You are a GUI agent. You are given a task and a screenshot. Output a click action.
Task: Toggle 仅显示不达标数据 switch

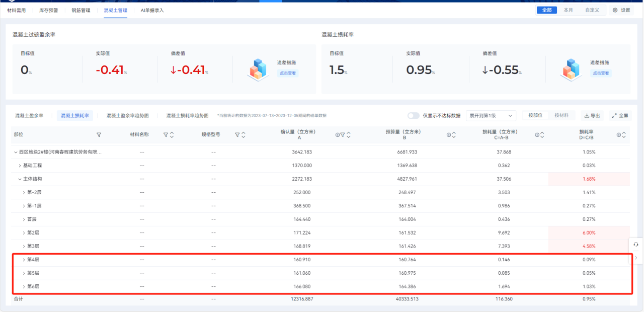point(413,115)
